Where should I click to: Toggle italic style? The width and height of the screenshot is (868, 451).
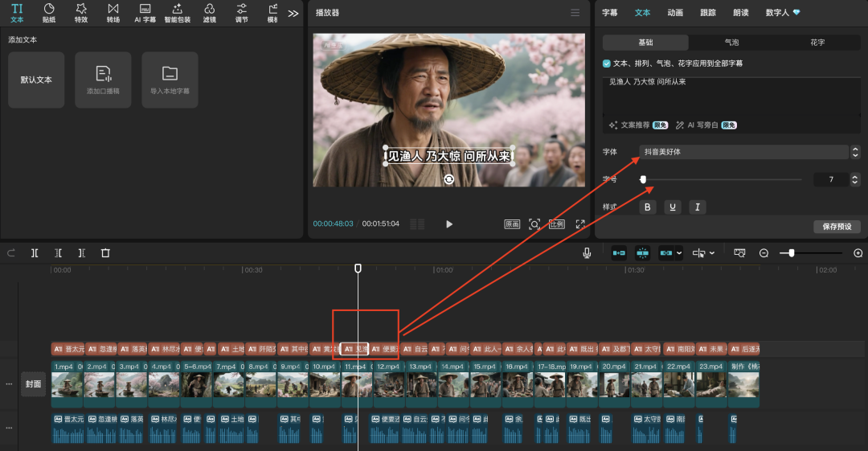tap(698, 207)
